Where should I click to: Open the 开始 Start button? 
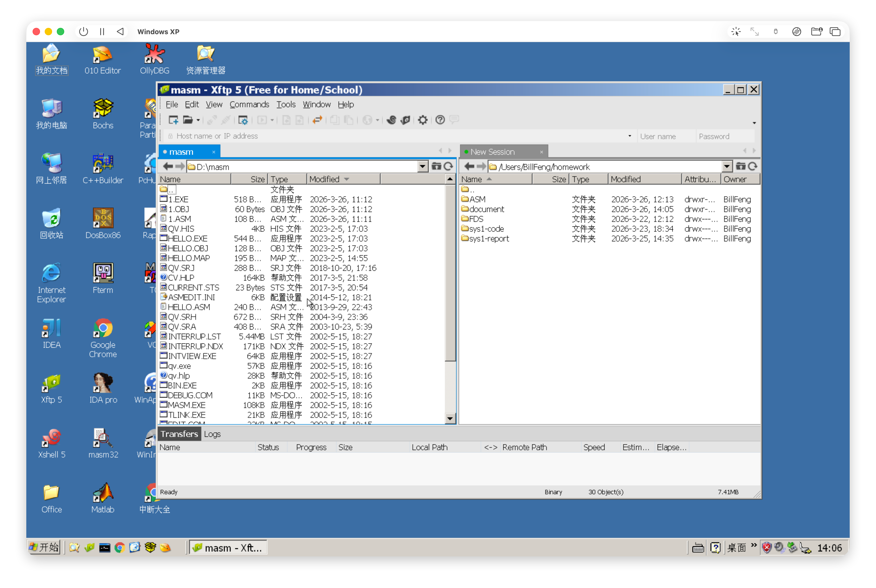tap(44, 548)
